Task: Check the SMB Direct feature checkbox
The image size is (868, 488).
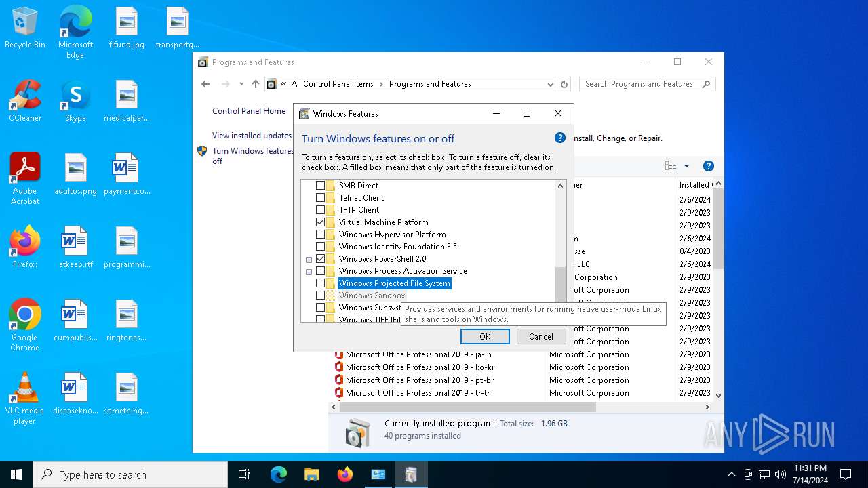Action: click(x=320, y=186)
